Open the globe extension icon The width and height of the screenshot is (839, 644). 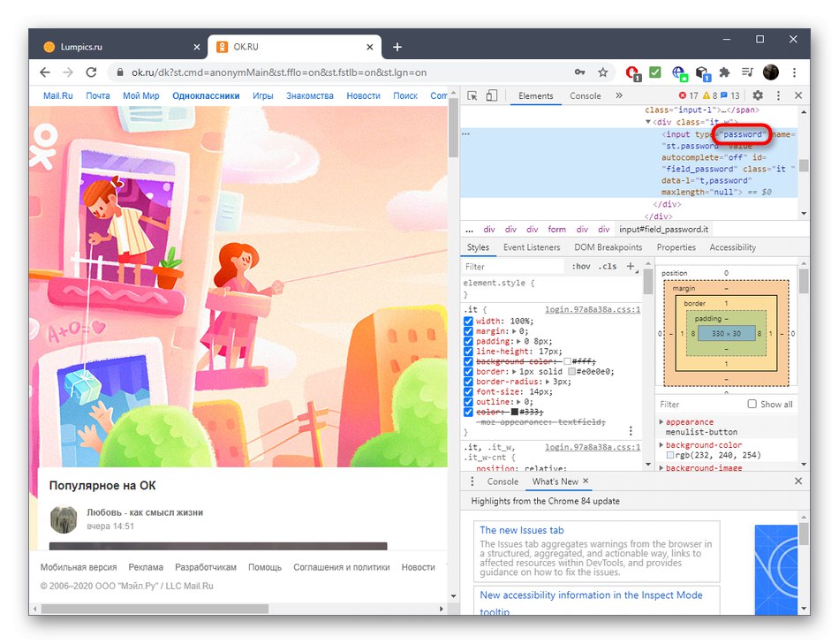pos(679,72)
